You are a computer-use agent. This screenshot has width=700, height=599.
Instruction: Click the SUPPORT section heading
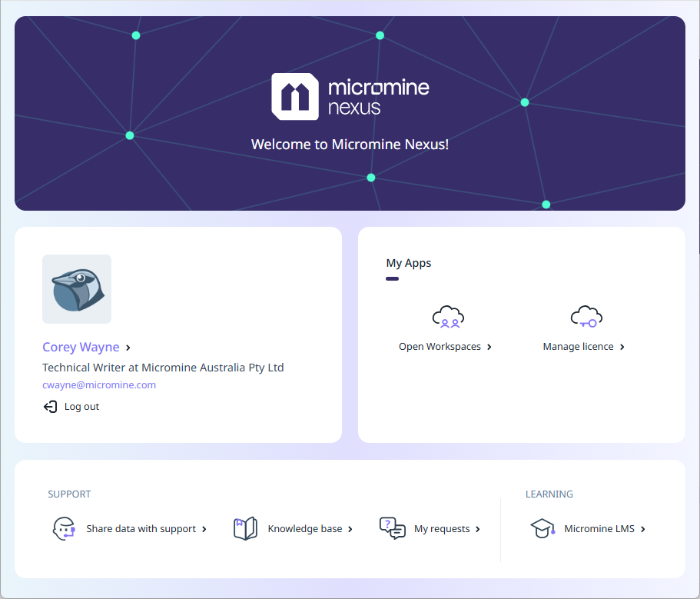[x=69, y=494]
